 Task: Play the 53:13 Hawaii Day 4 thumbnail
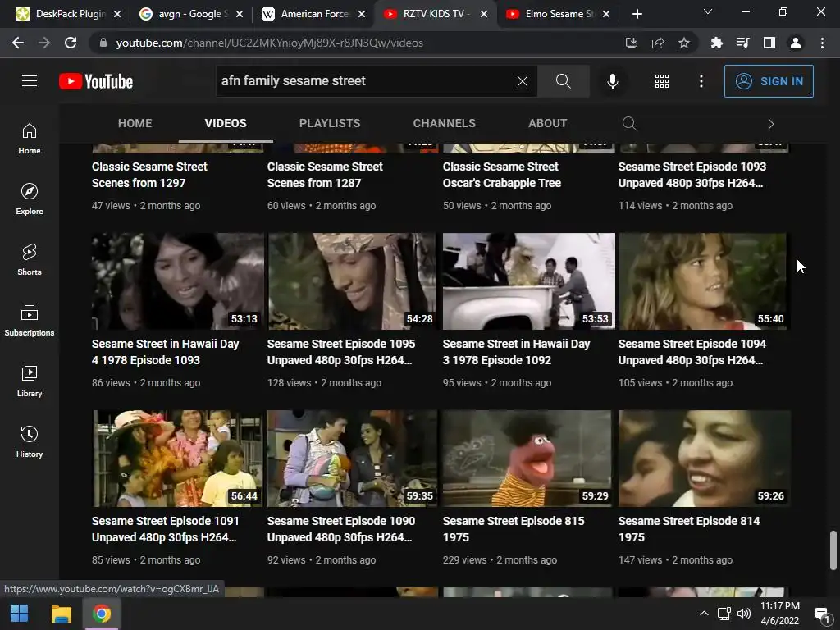[x=178, y=281]
